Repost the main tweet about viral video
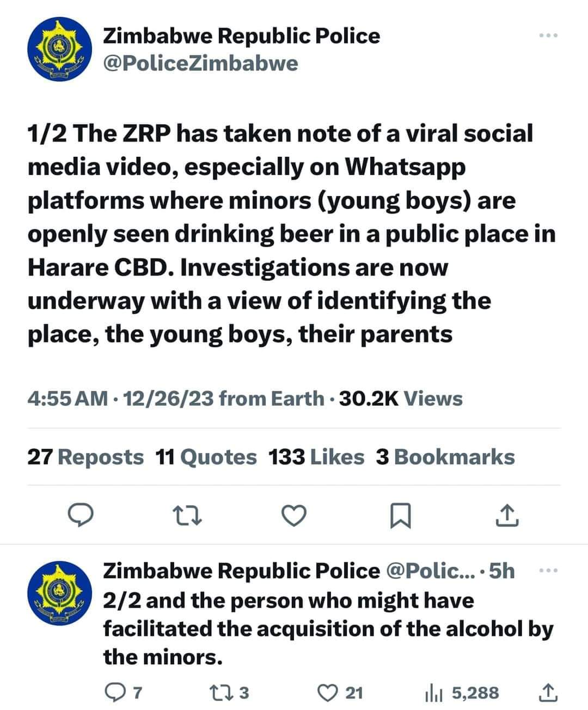 pyautogui.click(x=187, y=515)
